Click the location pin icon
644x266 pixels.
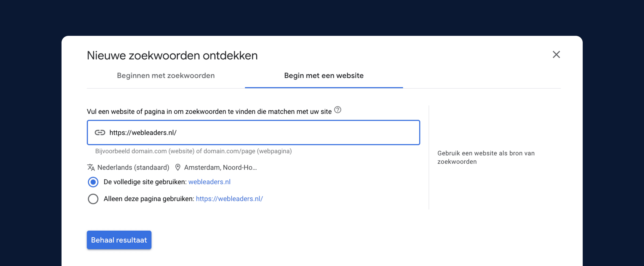coord(177,167)
